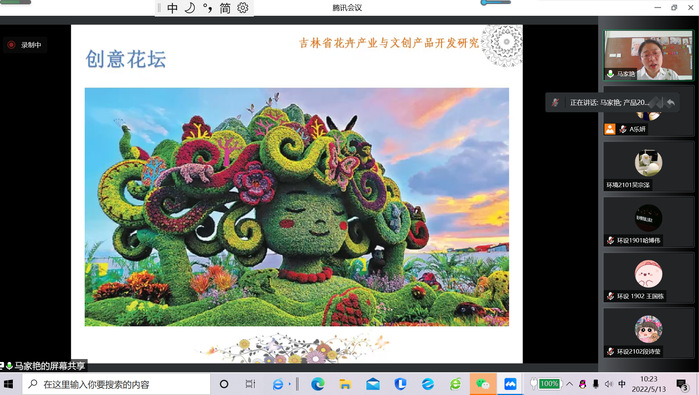
Task: Select participant 环设1901 tile
Action: pyautogui.click(x=648, y=222)
